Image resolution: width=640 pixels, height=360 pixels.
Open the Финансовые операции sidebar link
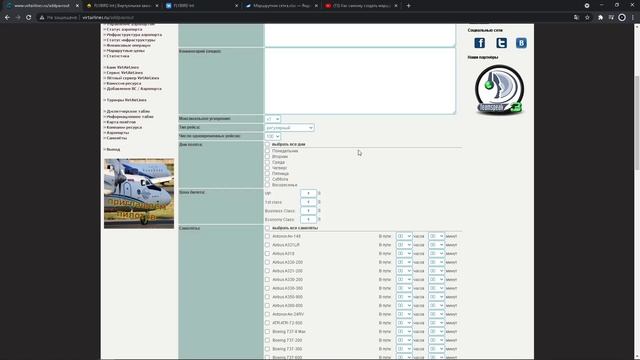click(x=129, y=45)
